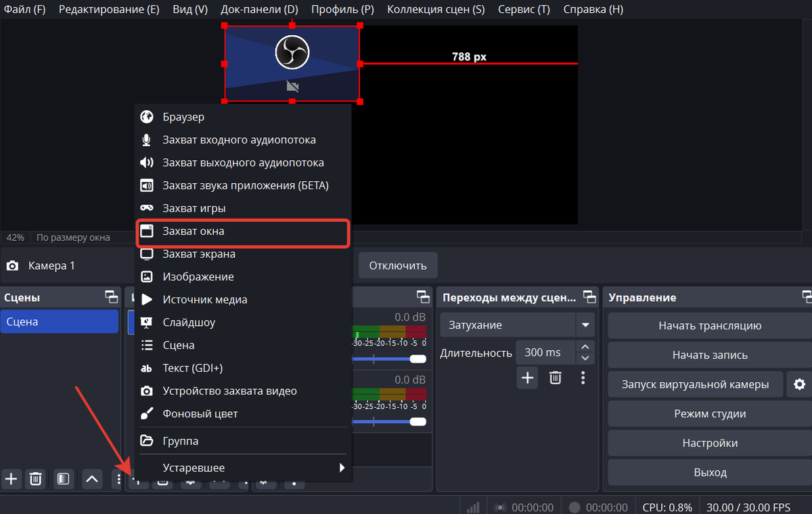Toggle Режим студии mode

pyautogui.click(x=709, y=414)
